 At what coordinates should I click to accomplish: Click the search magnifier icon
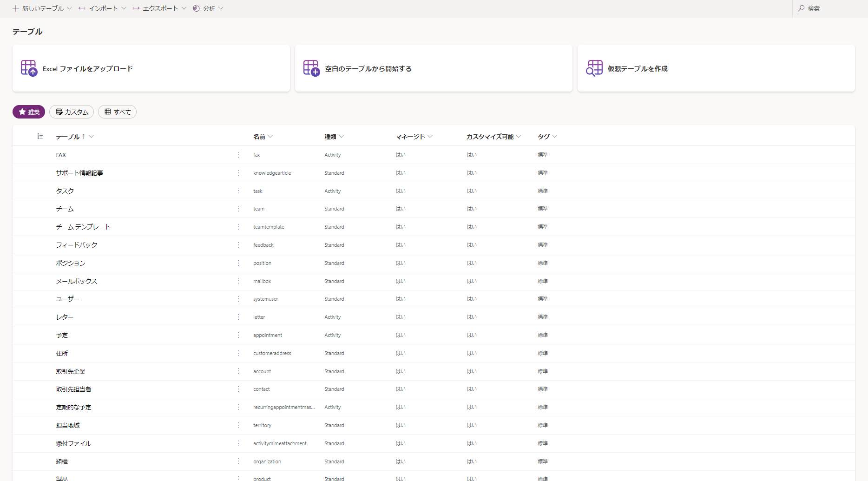click(801, 8)
